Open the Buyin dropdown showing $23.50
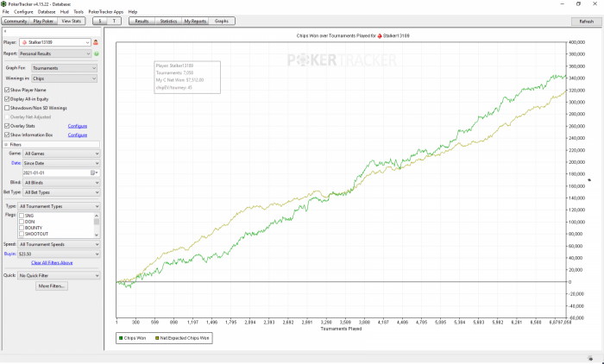This screenshot has height=364, width=604. click(x=59, y=254)
